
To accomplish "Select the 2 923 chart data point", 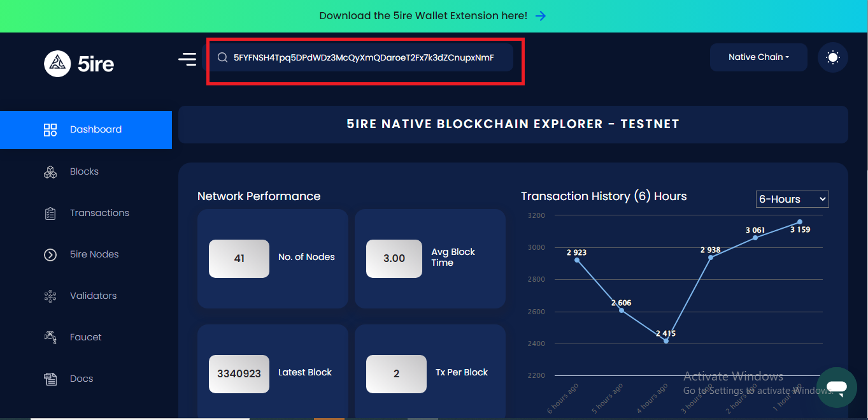I will click(x=577, y=260).
